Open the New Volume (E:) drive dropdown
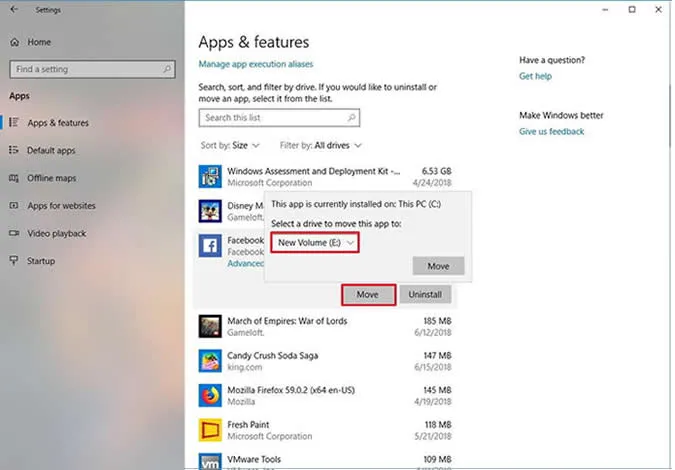Viewport: 675px width, 470px height. pos(315,243)
